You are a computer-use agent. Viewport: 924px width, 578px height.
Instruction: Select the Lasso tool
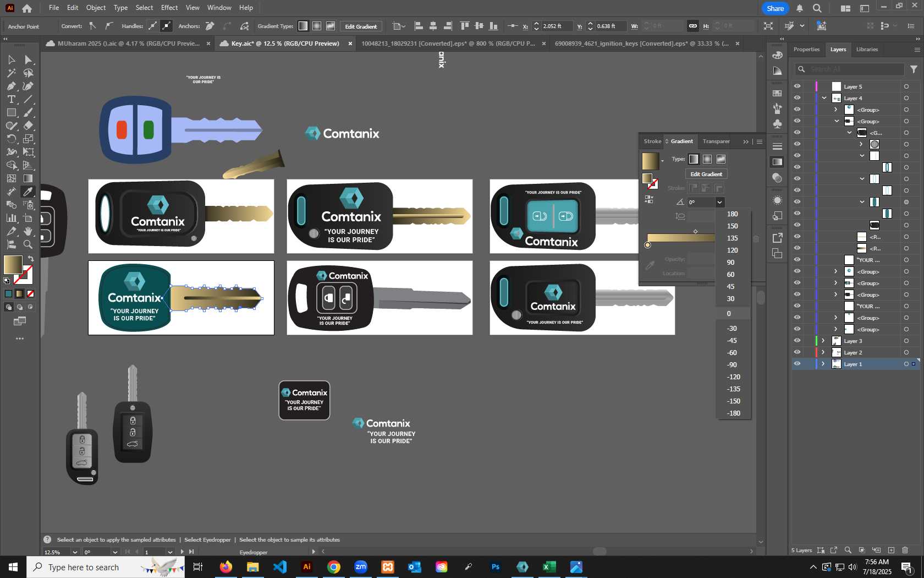click(29, 73)
